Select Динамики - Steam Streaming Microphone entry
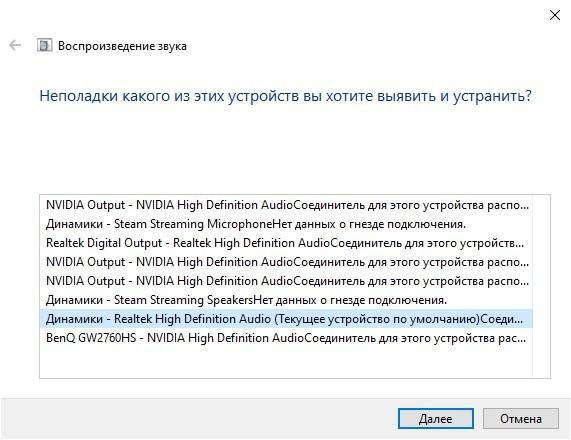Viewport: 571px width, 440px height. point(286,224)
